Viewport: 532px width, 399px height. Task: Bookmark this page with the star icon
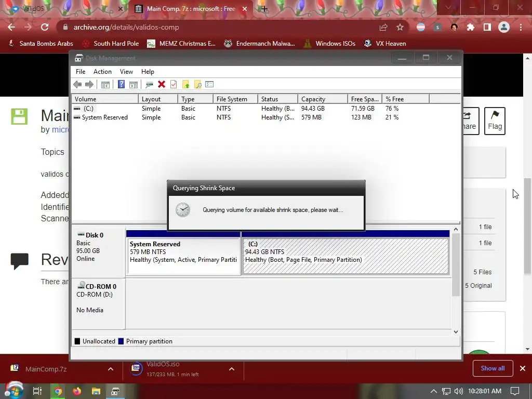[400, 27]
